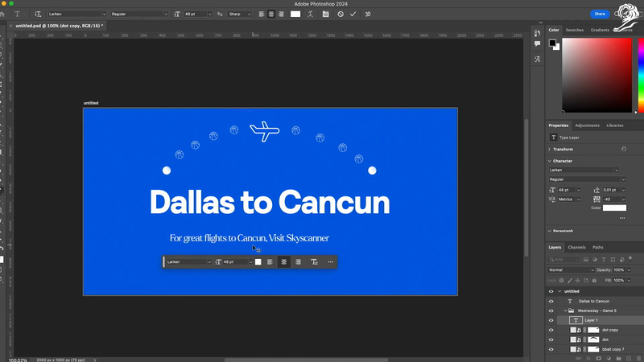Click the 3D text button

(368, 14)
